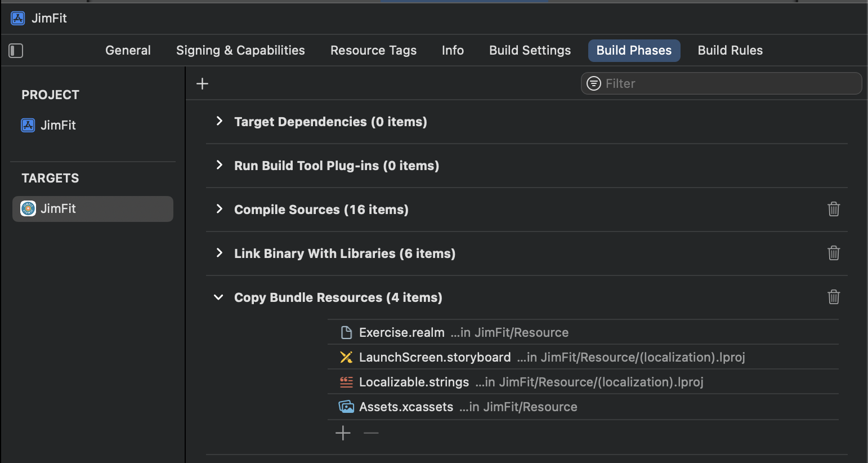The height and width of the screenshot is (463, 868).
Task: Click the JimFit project icon in the title bar
Action: tap(18, 18)
